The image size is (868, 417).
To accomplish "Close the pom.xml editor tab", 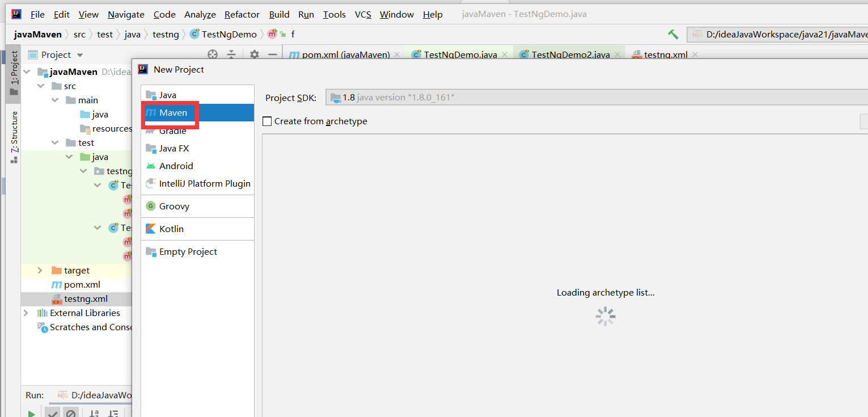I will pyautogui.click(x=397, y=55).
